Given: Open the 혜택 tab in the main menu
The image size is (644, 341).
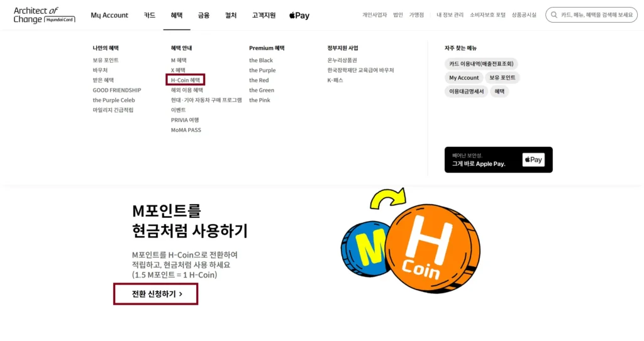Looking at the screenshot, I should pyautogui.click(x=177, y=15).
